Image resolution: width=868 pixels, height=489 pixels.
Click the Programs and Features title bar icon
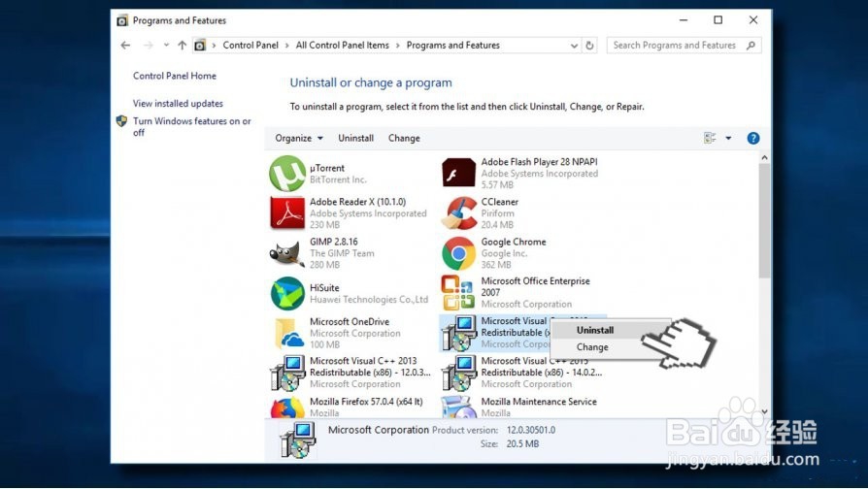121,21
